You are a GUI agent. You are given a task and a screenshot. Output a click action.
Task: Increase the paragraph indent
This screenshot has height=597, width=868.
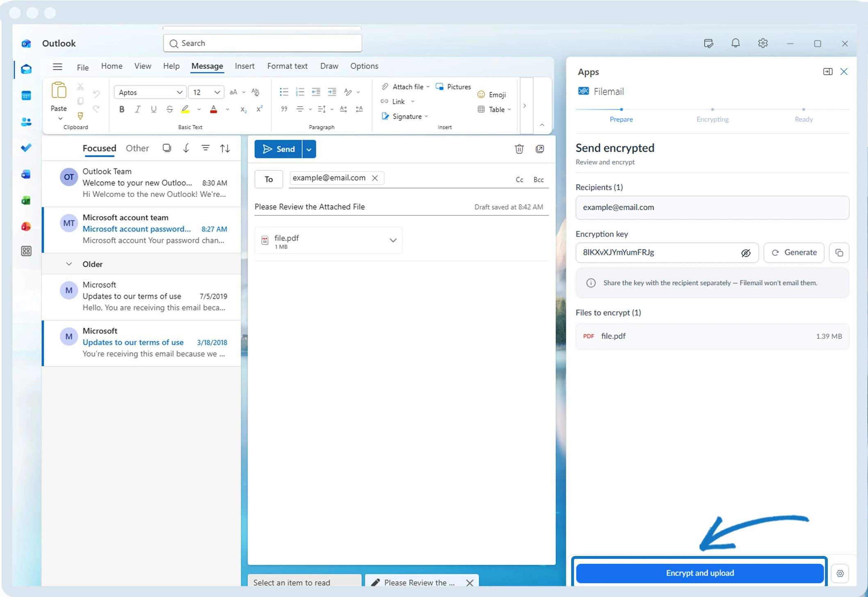click(x=332, y=92)
